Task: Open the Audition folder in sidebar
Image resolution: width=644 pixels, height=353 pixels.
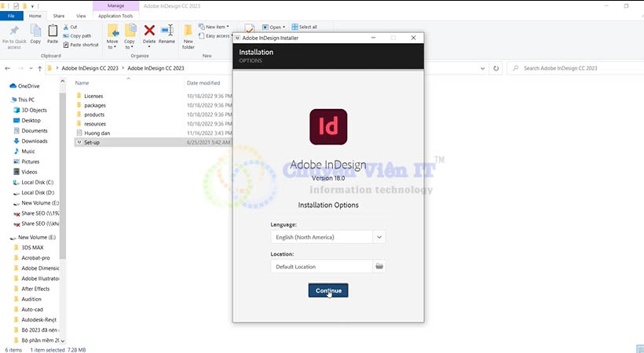Action: click(31, 299)
